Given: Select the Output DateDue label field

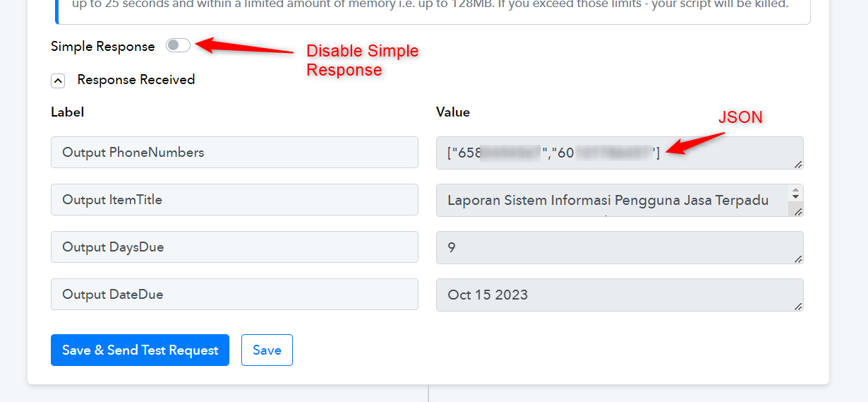Looking at the screenshot, I should pos(234,294).
